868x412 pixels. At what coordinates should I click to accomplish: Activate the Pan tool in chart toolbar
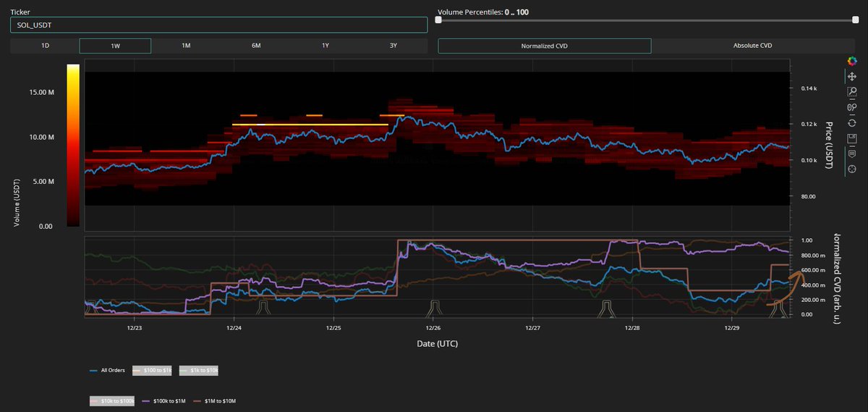pos(851,77)
